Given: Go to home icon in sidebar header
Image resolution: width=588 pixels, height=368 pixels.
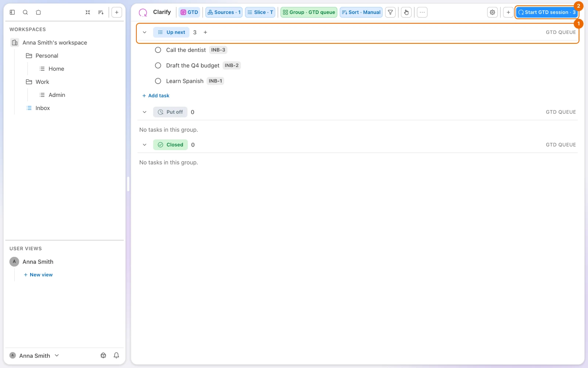Looking at the screenshot, I should coord(38,12).
